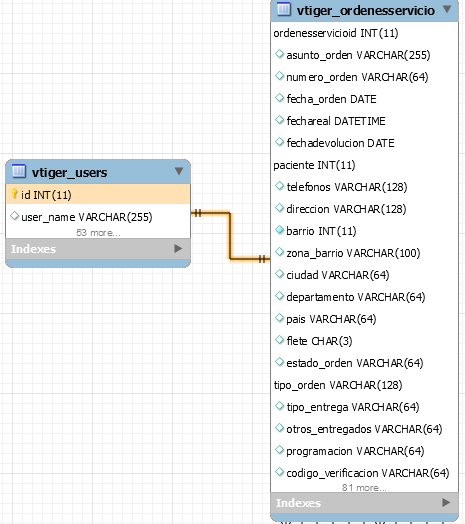Click the diamond icon beside codigo_verificacion

point(279,472)
